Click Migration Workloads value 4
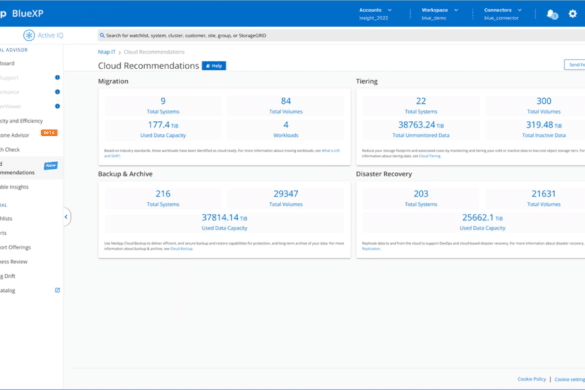585x390 pixels. pyautogui.click(x=286, y=125)
